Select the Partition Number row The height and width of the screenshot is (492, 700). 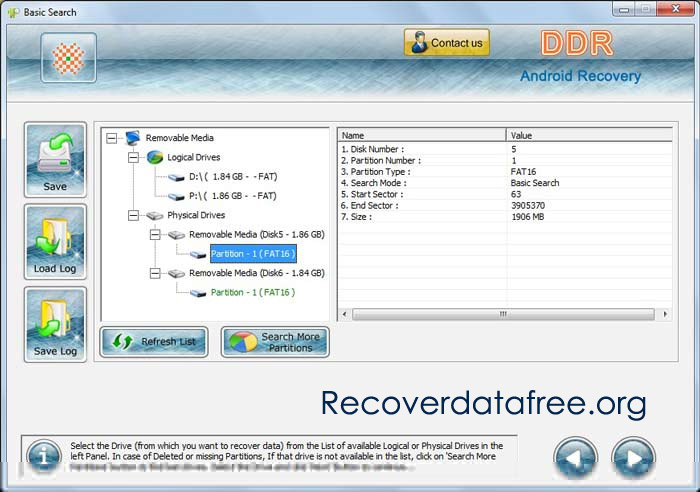(505, 160)
